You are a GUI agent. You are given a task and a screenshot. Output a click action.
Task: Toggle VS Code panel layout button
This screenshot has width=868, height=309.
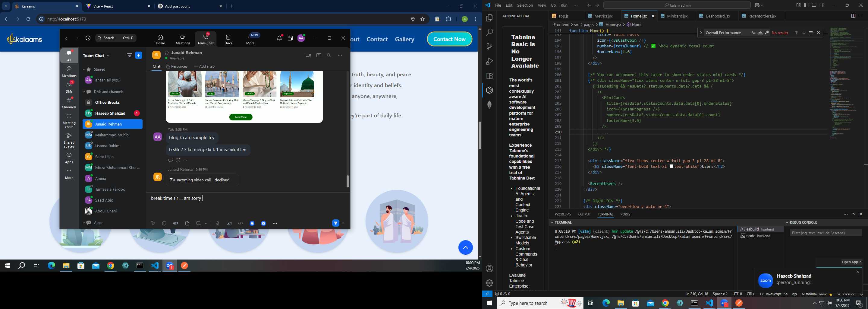(814, 5)
